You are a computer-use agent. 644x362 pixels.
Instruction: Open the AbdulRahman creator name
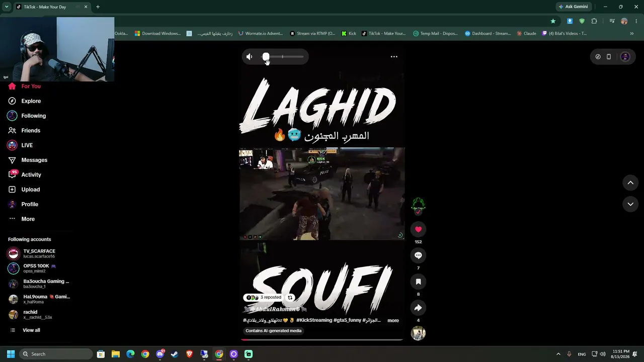[276, 309]
